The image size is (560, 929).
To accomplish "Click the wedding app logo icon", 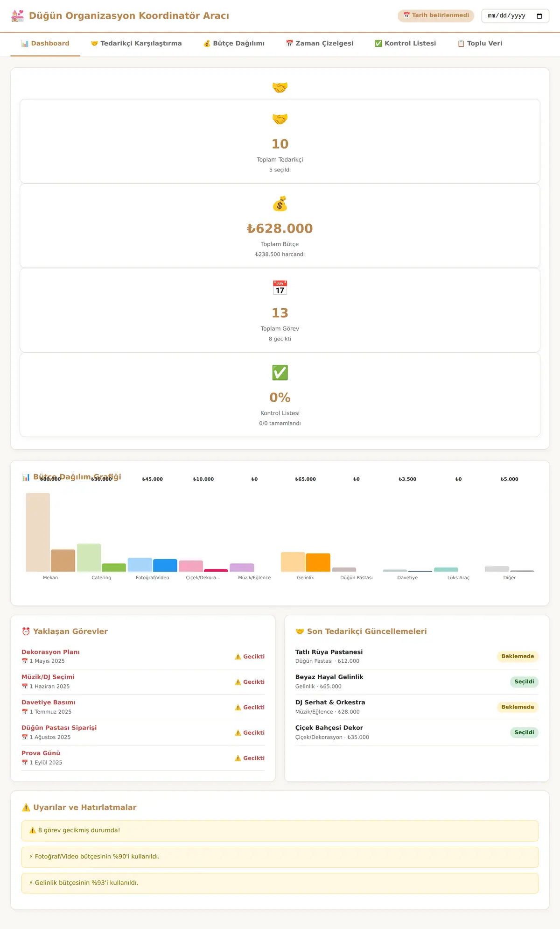I will pyautogui.click(x=17, y=16).
